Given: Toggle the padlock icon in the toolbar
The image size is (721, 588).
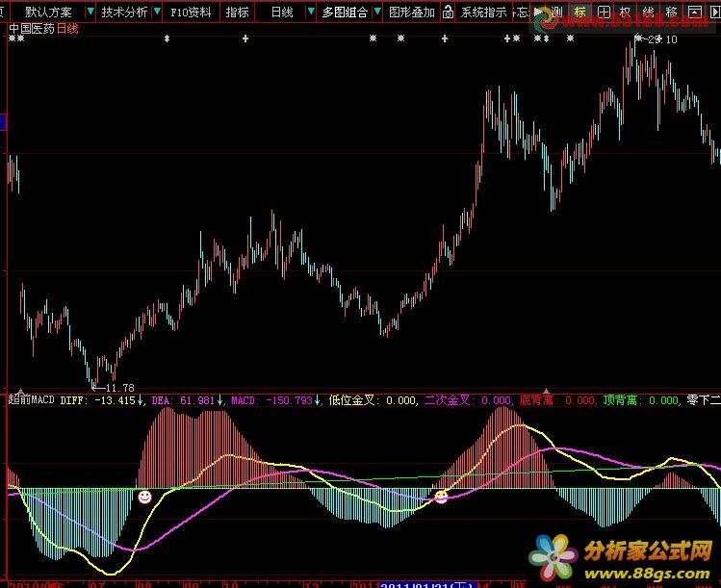Looking at the screenshot, I should pyautogui.click(x=448, y=12).
